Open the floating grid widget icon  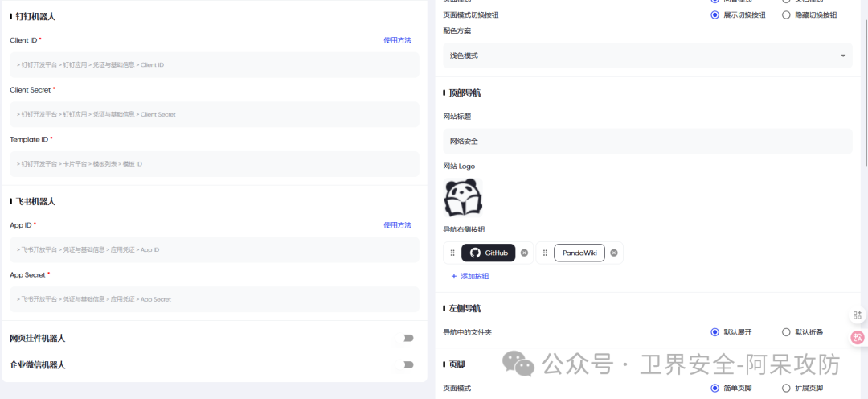click(858, 315)
